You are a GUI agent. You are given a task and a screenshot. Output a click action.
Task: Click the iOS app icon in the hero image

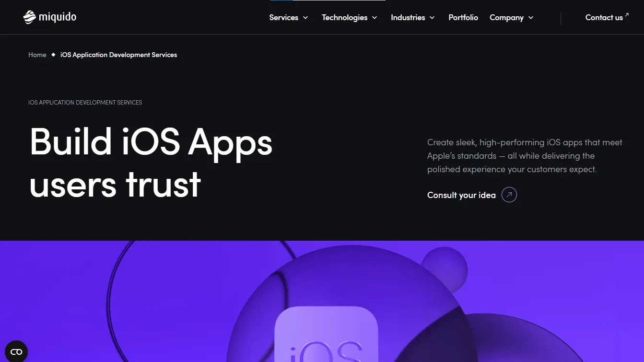click(x=326, y=334)
